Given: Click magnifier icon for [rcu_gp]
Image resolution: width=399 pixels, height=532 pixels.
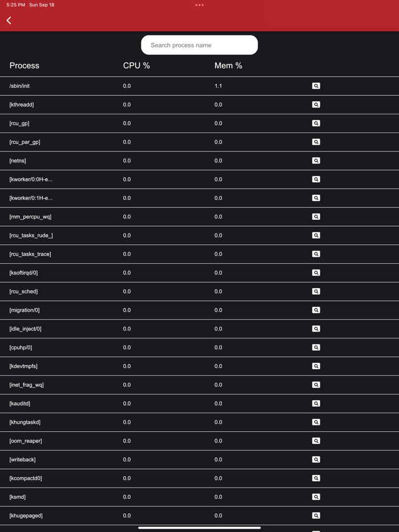Looking at the screenshot, I should (x=316, y=123).
